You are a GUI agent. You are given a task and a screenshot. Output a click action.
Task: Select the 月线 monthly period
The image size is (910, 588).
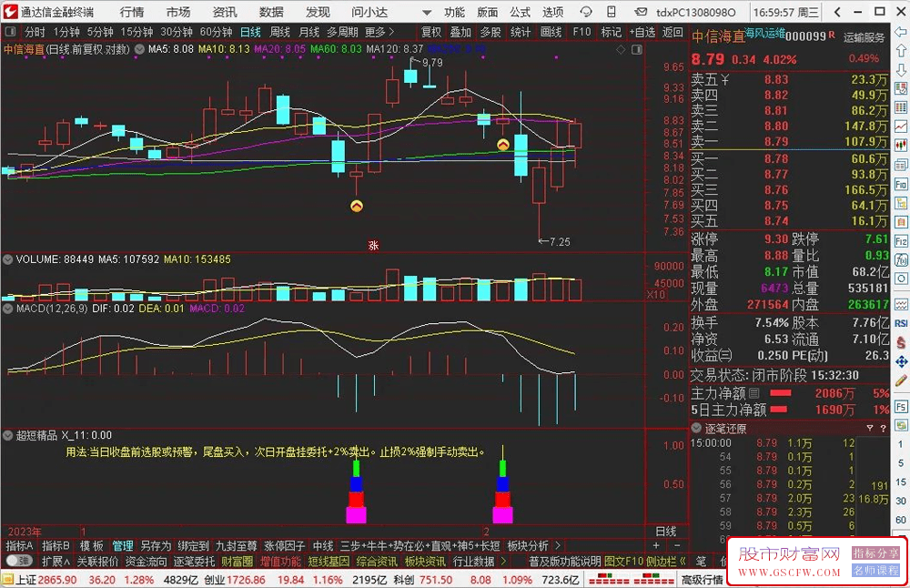point(308,32)
